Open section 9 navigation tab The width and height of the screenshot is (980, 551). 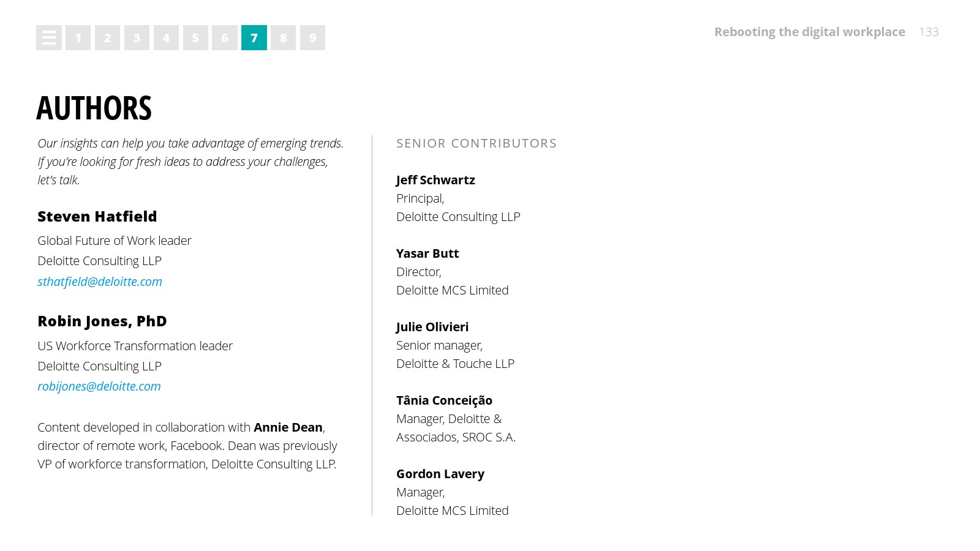point(312,38)
